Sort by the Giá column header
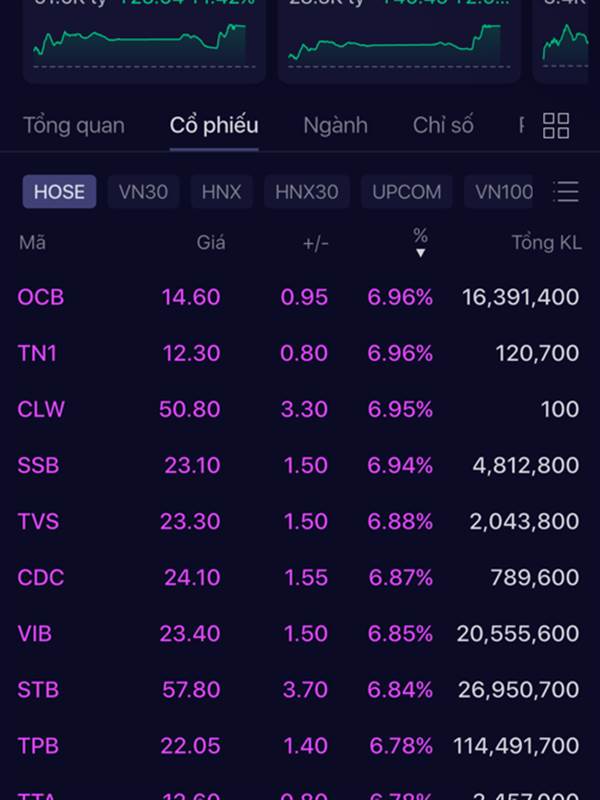The width and height of the screenshot is (600, 800). [211, 242]
